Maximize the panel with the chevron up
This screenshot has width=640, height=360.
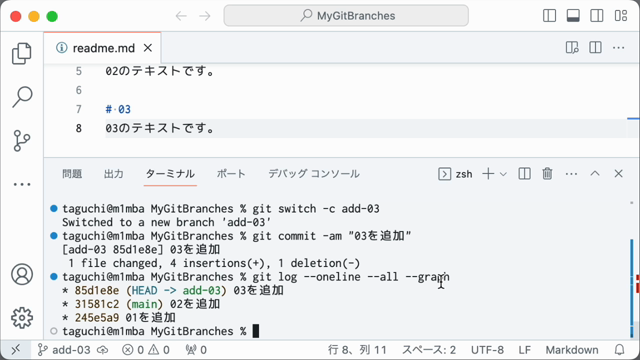(595, 174)
